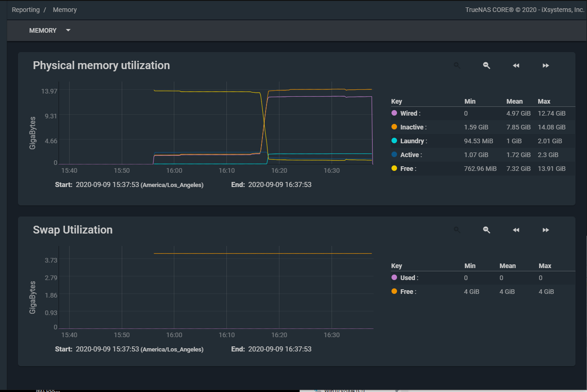Zoom in on Physical memory utilization chart
Viewport: 587px width, 392px height.
click(457, 65)
